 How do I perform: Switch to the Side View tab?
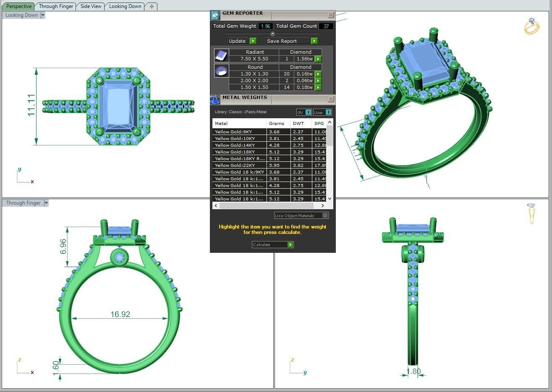[91, 6]
